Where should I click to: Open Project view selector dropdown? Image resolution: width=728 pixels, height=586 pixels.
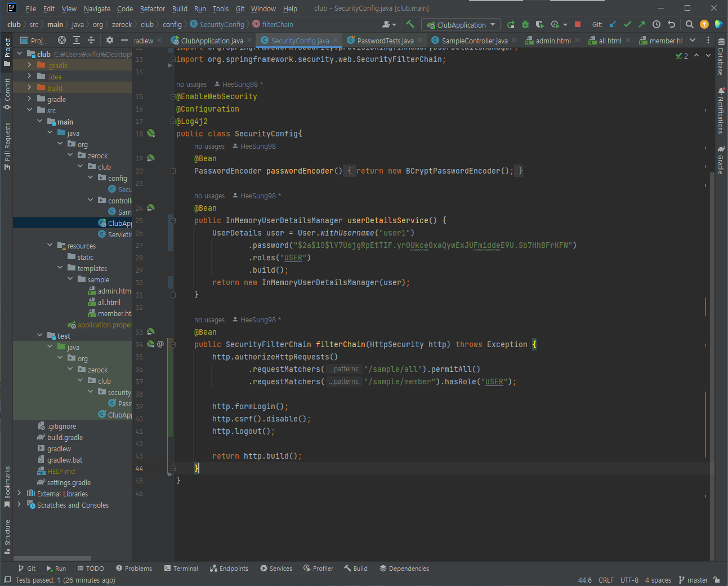coord(34,40)
